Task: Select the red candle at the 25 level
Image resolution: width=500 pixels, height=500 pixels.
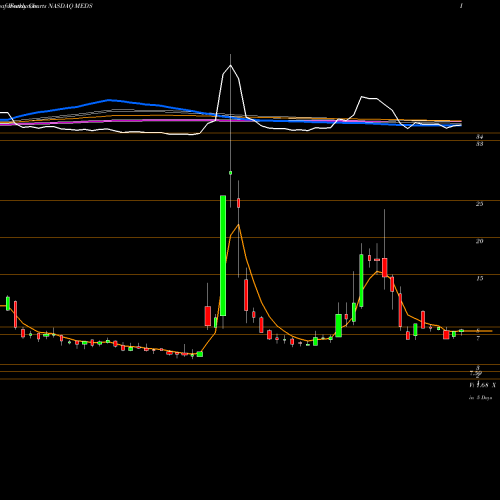Action: coord(238,203)
